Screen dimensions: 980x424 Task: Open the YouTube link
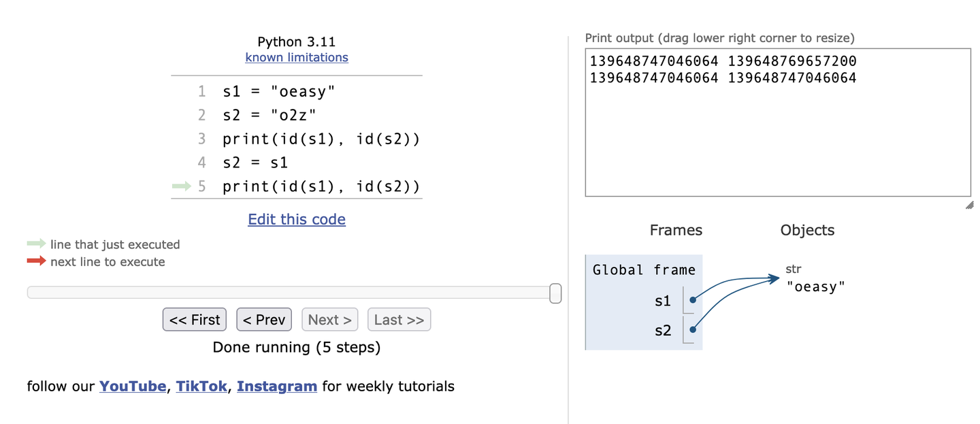point(133,387)
